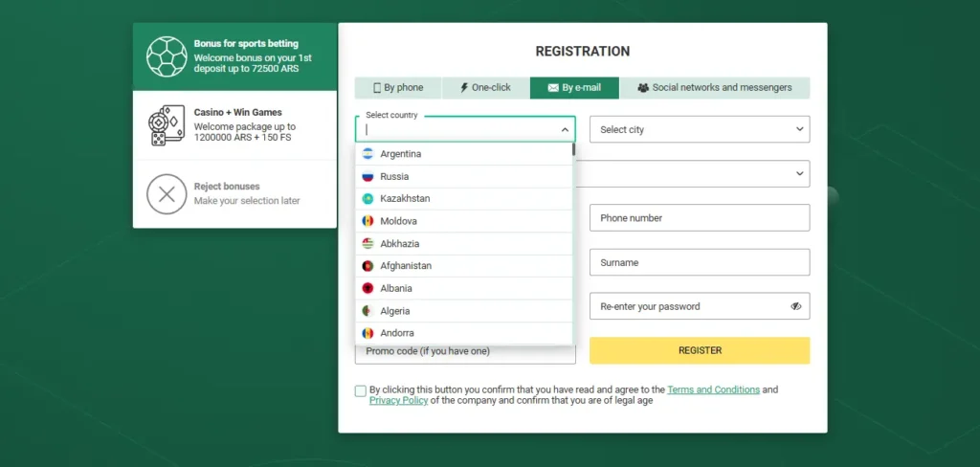
Task: Choose Abkhazia from the country list
Action: point(464,244)
